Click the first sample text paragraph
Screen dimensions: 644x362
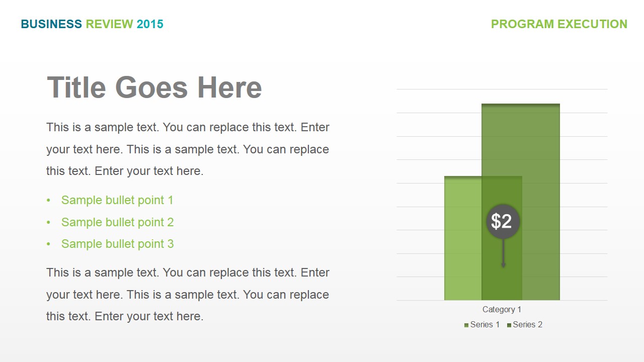(x=188, y=149)
